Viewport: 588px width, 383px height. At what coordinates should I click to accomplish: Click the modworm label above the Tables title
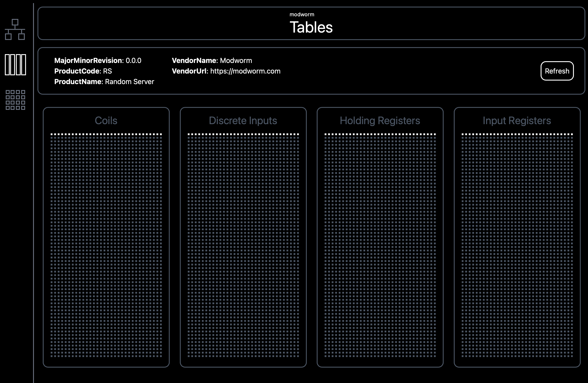[302, 14]
